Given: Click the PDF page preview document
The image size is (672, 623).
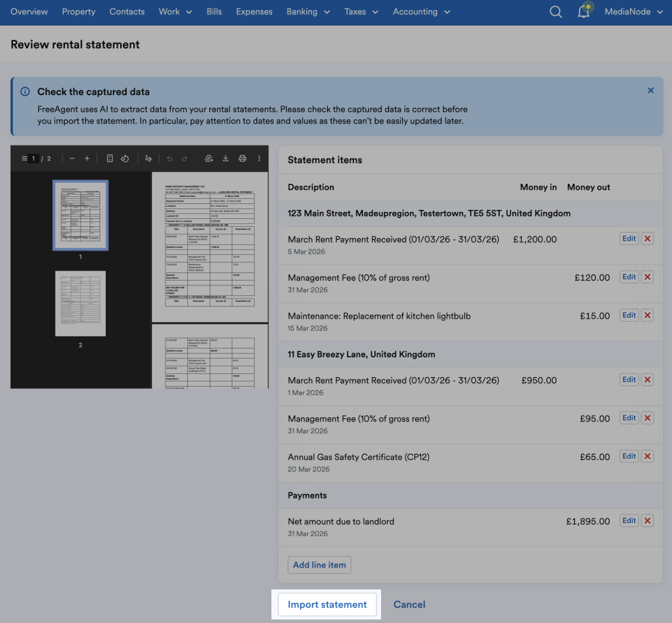Looking at the screenshot, I should coord(210,247).
